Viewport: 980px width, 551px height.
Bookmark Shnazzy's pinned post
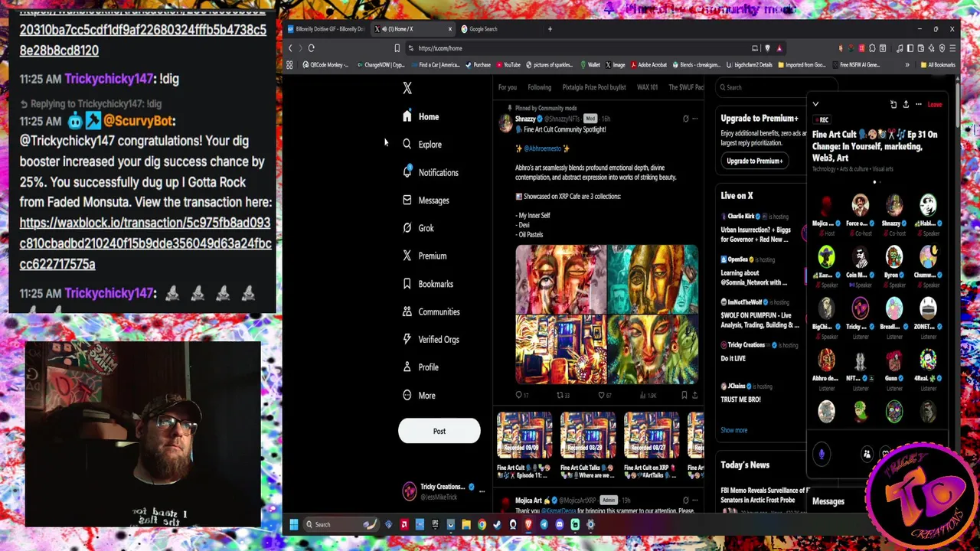tap(684, 395)
